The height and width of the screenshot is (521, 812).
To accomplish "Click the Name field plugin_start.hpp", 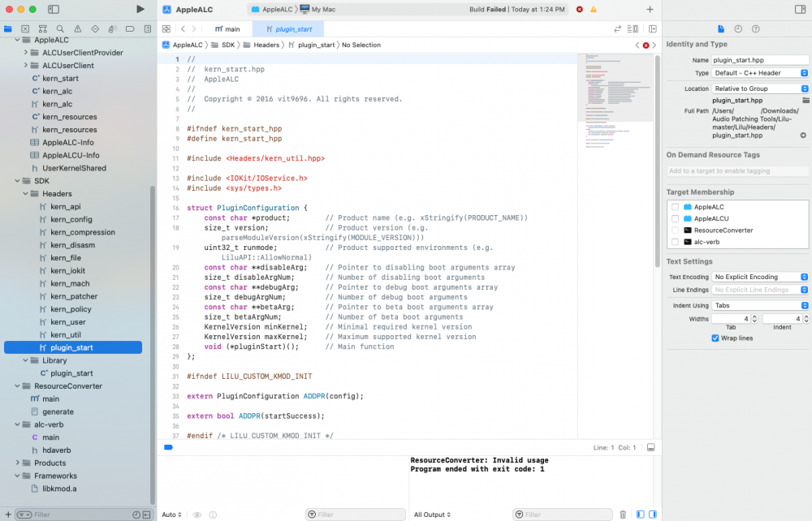I will coord(760,60).
